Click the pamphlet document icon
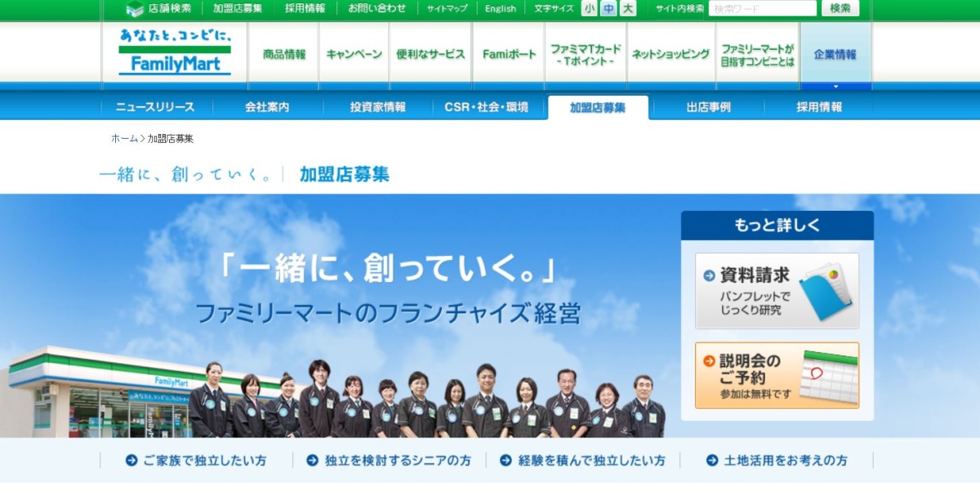Viewport: 980px width, 501px height. 826,291
